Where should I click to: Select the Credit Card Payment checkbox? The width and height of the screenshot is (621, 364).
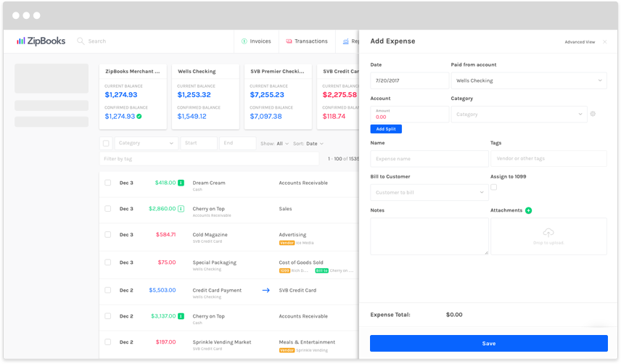pyautogui.click(x=107, y=290)
